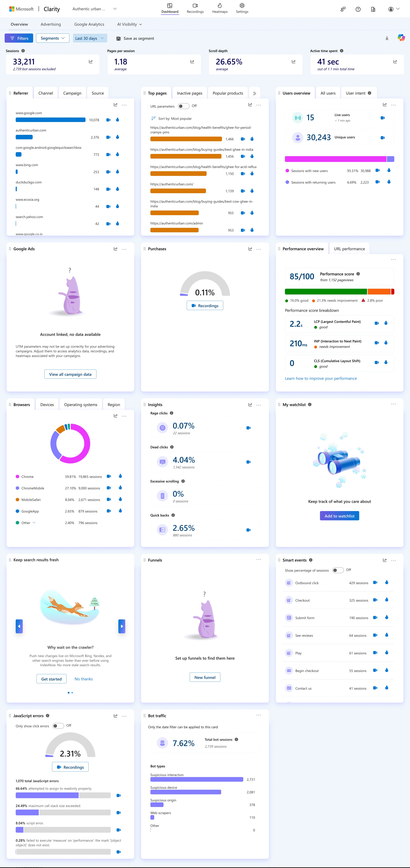Open Sort by Most popular control
This screenshot has width=410, height=868.
click(x=172, y=119)
